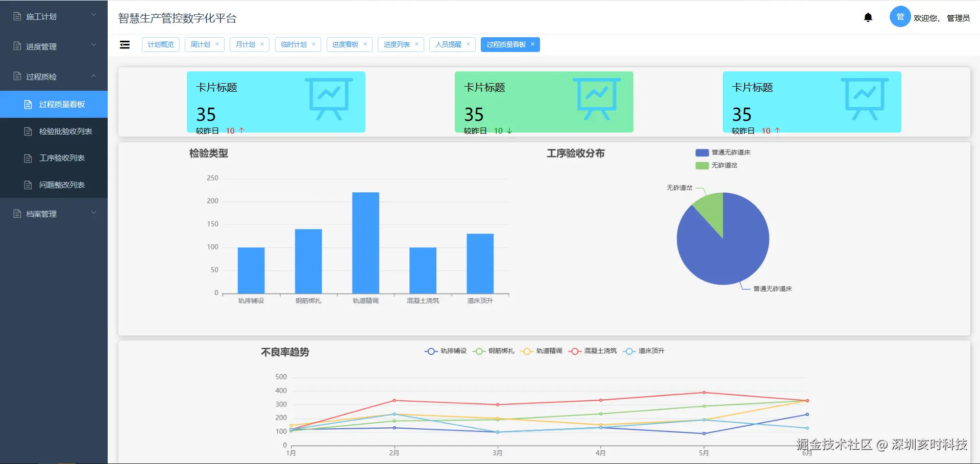980x464 pixels.
Task: Click the 混凝土浇筑 bar in 检验类型 chart
Action: [423, 271]
